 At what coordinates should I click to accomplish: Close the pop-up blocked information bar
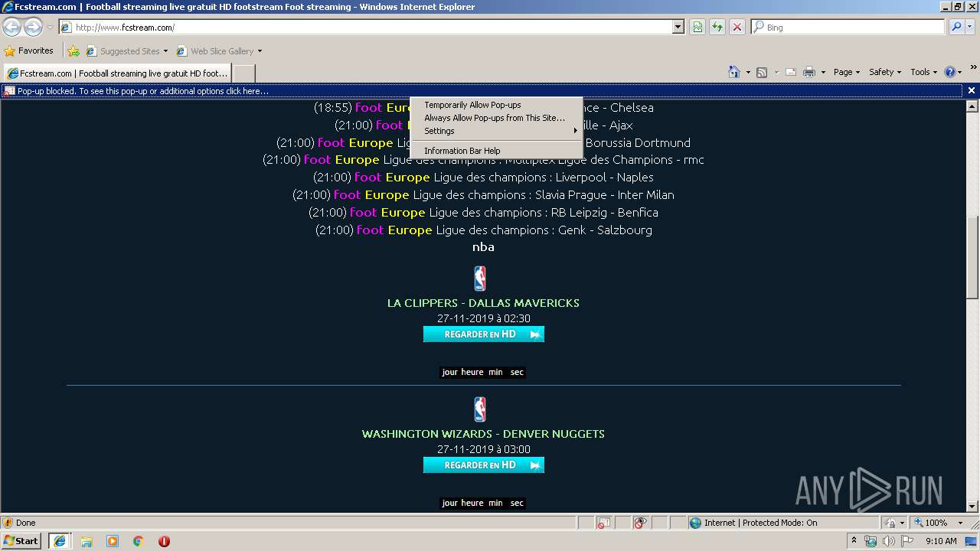(x=972, y=90)
